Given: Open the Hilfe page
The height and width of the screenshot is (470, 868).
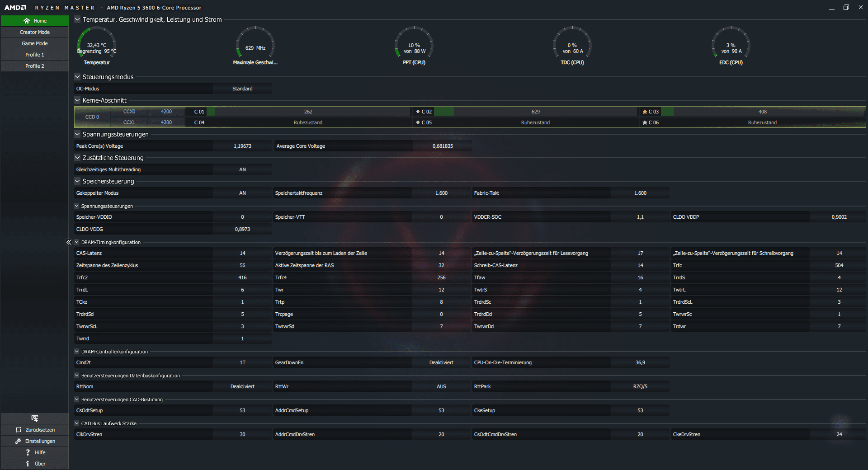Looking at the screenshot, I should tap(35, 452).
